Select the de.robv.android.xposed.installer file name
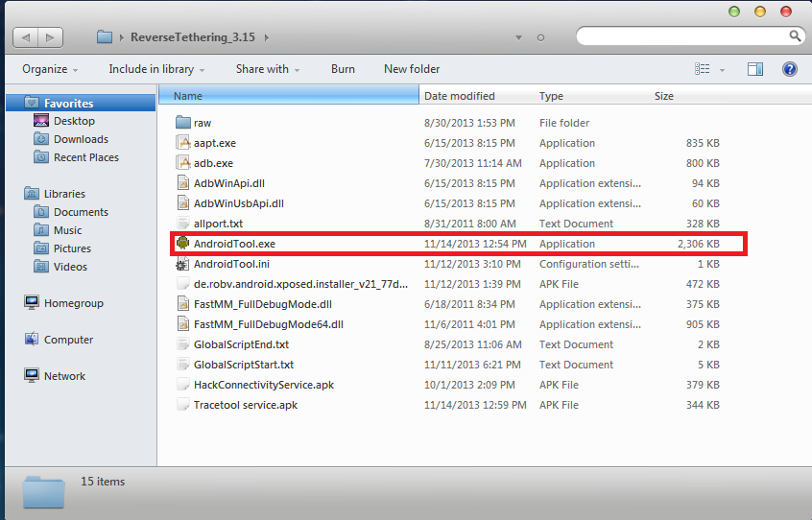 (300, 284)
